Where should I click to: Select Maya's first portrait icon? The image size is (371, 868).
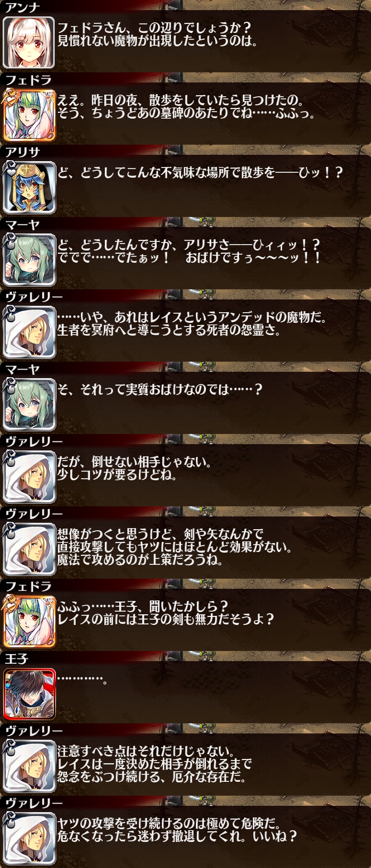pyautogui.click(x=29, y=259)
